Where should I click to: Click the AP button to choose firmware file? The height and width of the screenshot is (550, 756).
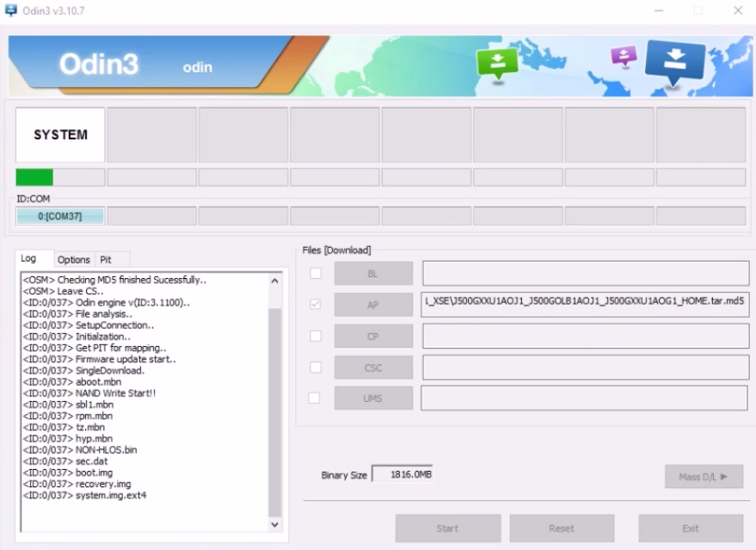point(372,304)
